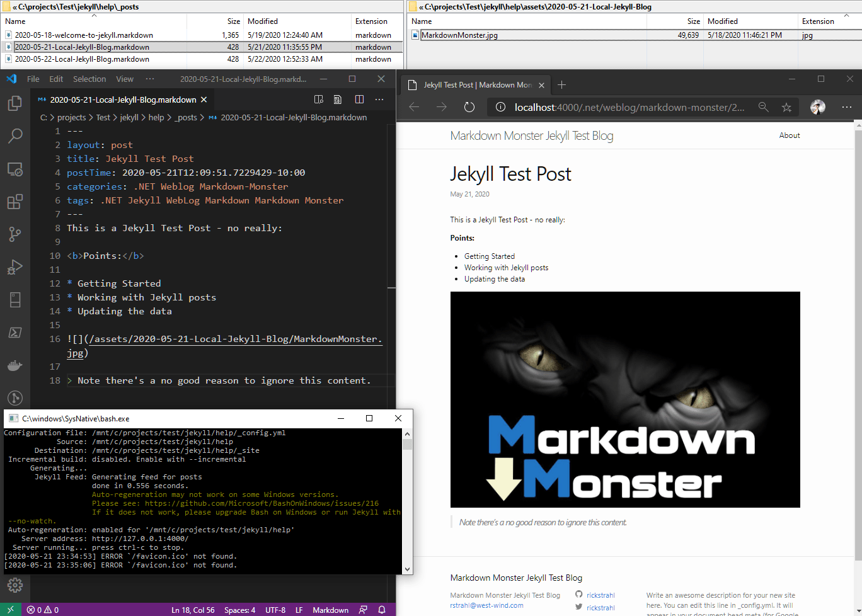Open More Actions in editor title bar
The image size is (862, 616).
coord(379,100)
